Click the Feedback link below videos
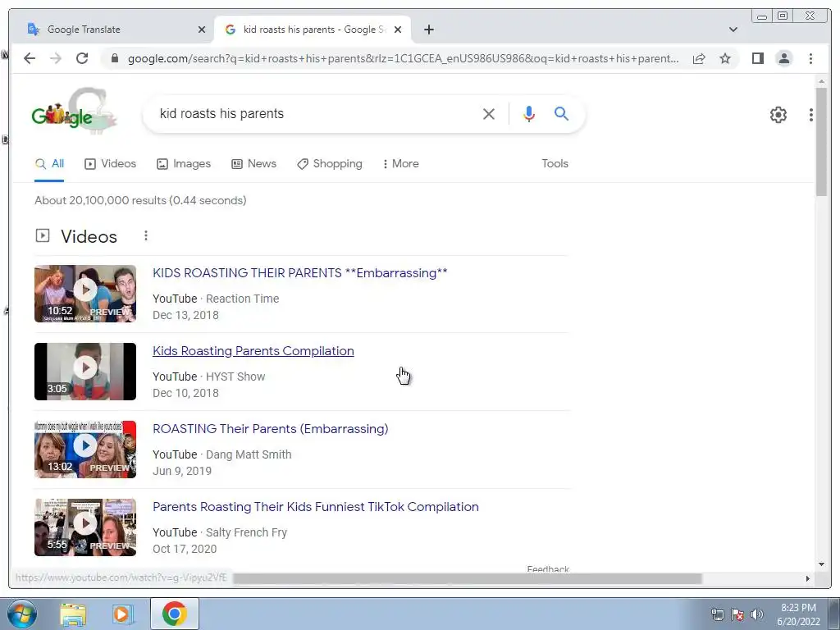Screen dimensions: 840x630 tap(547, 568)
